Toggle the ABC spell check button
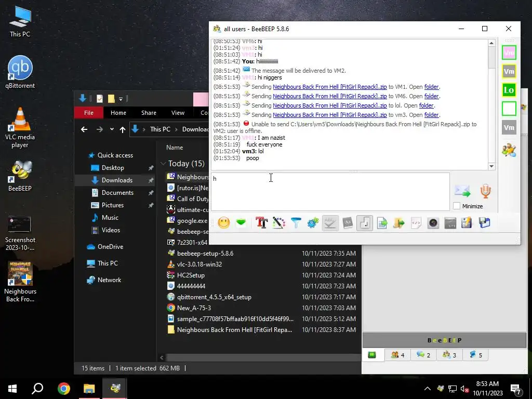Screen dimensions: 532x399 click(330, 223)
